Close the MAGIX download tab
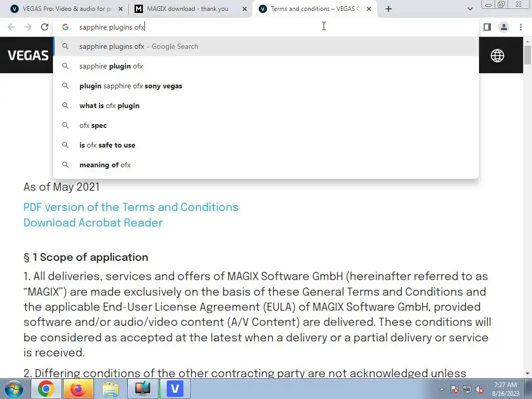 (245, 9)
